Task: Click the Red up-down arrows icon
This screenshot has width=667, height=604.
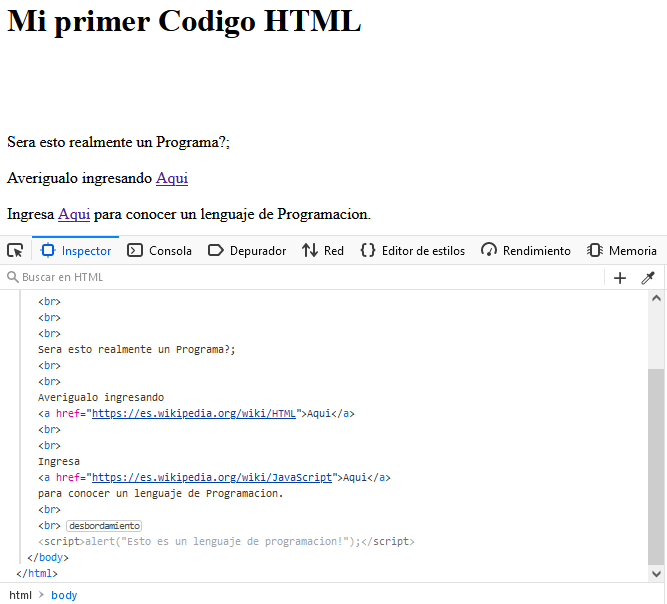Action: pyautogui.click(x=310, y=251)
